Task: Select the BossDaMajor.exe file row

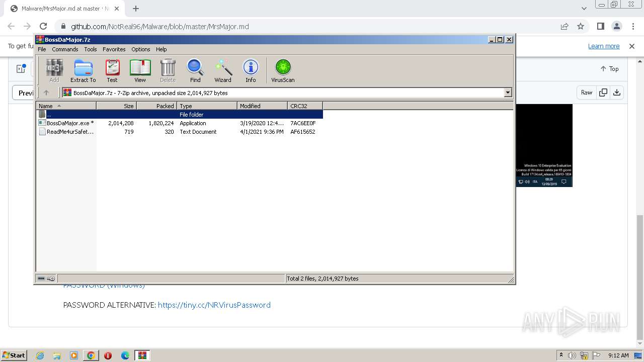Action: pos(179,123)
